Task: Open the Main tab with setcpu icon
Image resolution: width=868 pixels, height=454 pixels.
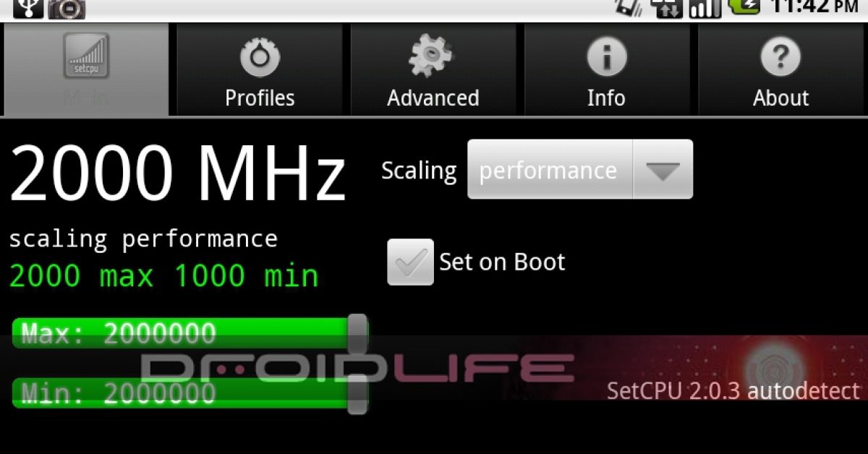Action: pyautogui.click(x=86, y=69)
